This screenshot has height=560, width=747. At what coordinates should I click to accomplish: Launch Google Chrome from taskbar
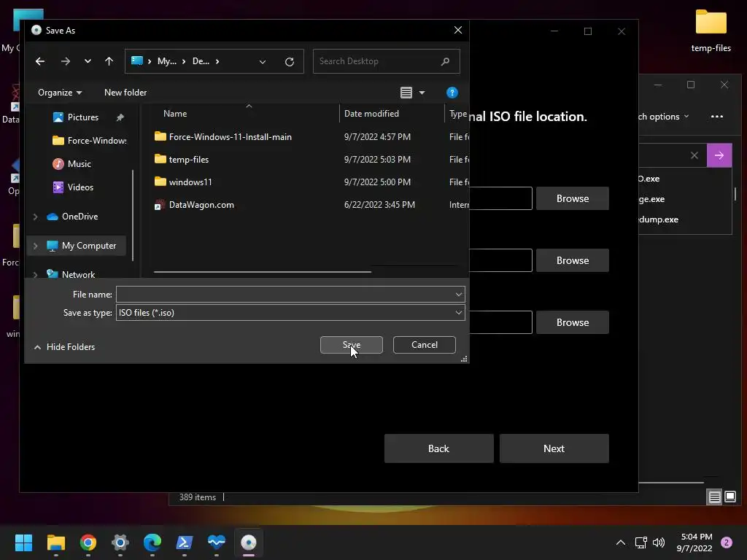pyautogui.click(x=88, y=542)
